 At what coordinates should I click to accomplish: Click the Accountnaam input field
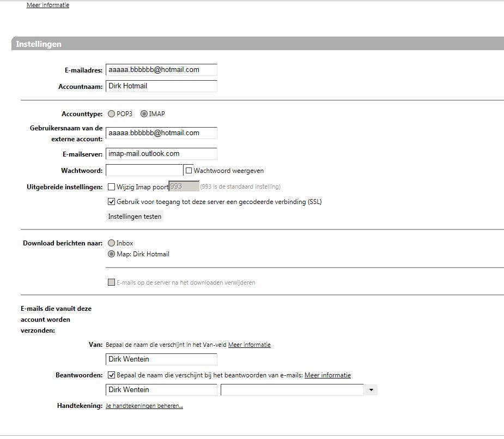pos(161,86)
